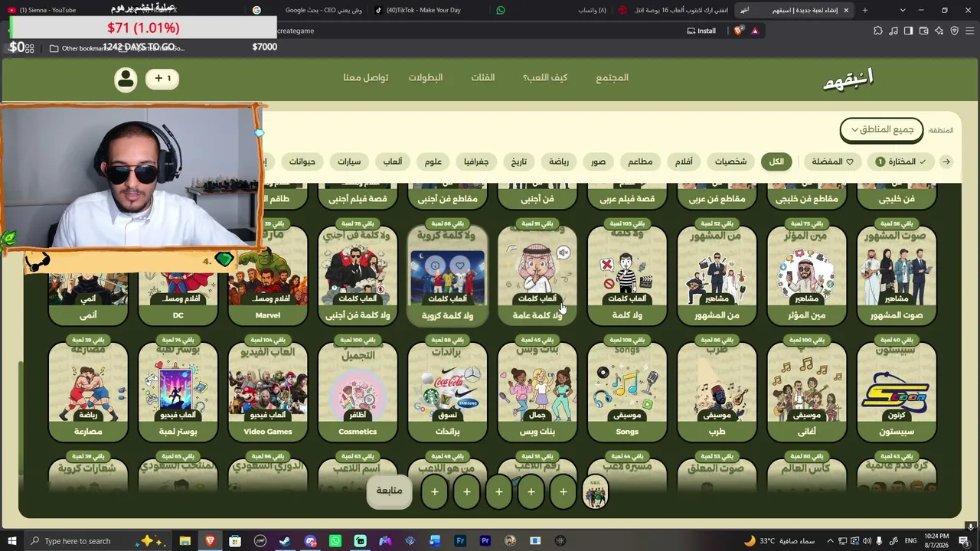
Task: Select the ألعاب category filter
Action: [x=393, y=161]
